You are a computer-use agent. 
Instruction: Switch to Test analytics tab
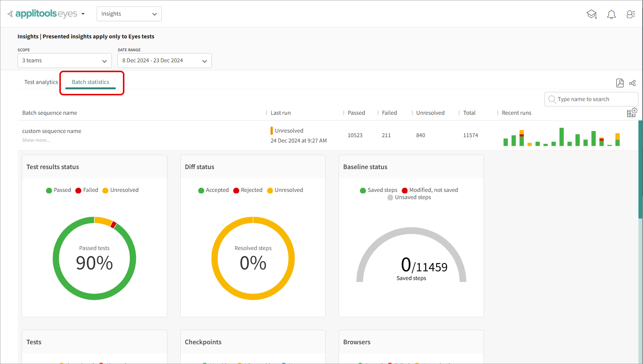pos(41,82)
